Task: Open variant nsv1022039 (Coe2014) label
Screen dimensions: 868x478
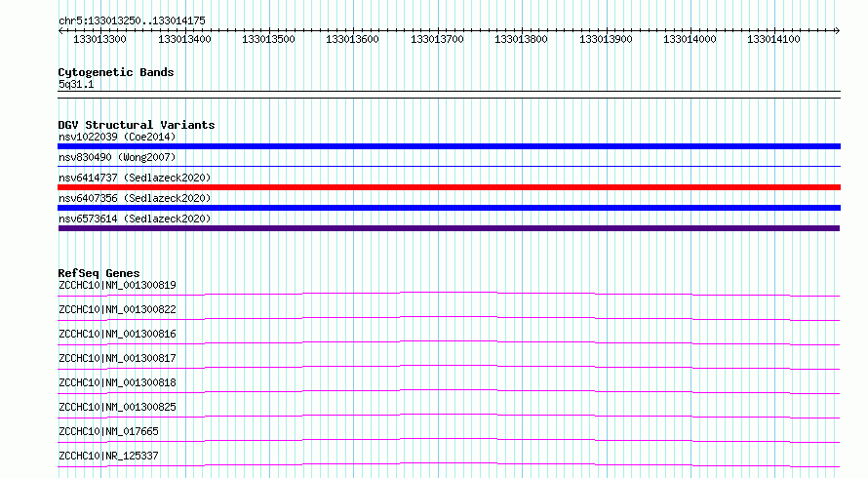Action: (117, 137)
